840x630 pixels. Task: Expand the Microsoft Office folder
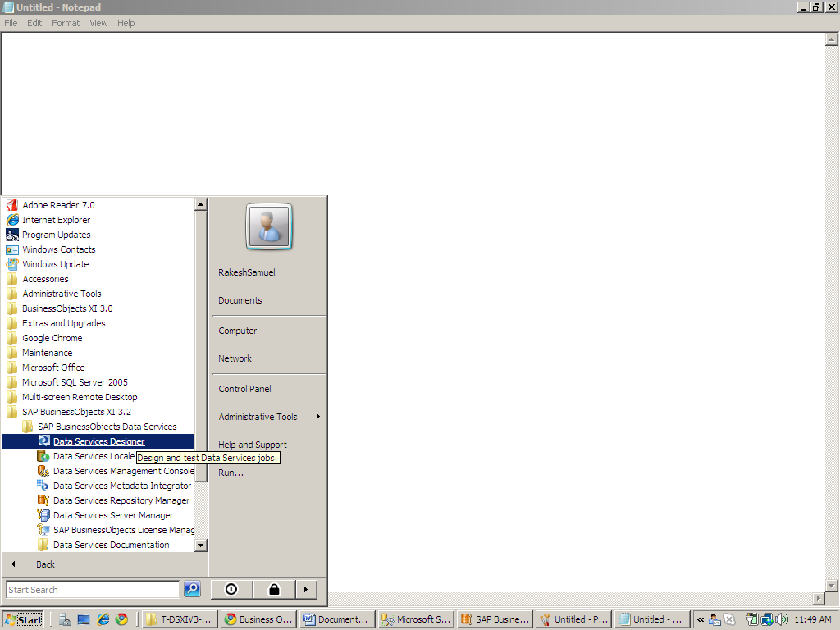(53, 367)
